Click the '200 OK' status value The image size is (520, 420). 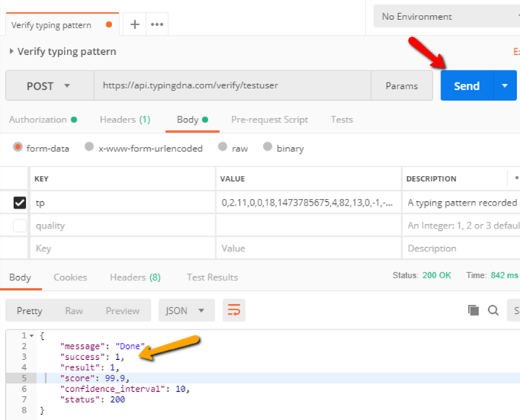coord(437,275)
